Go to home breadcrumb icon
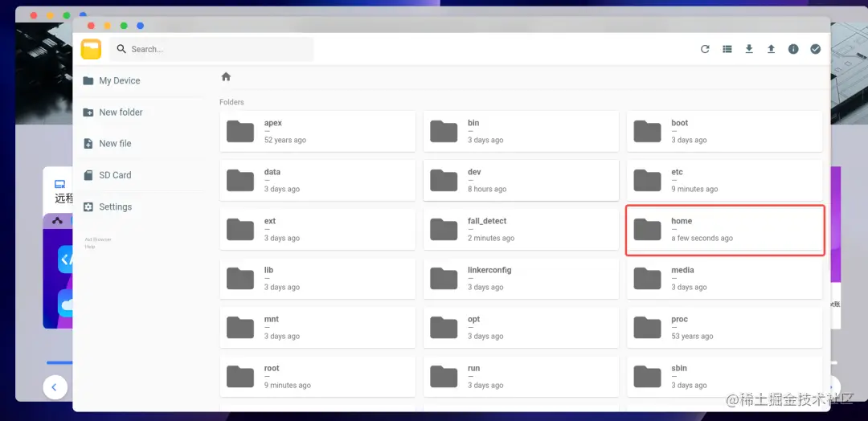 226,77
